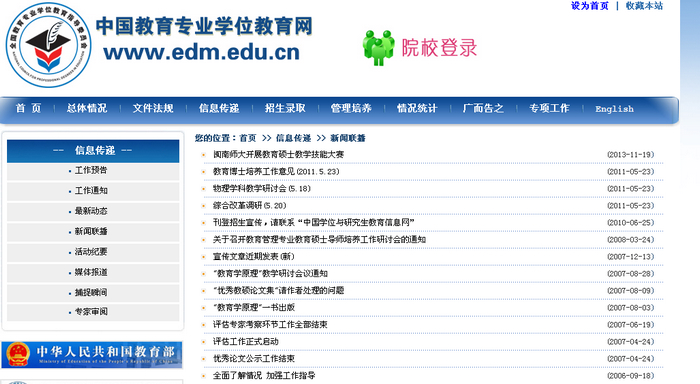Open the 首页 navigation menu item
700x384 pixels.
(x=29, y=108)
